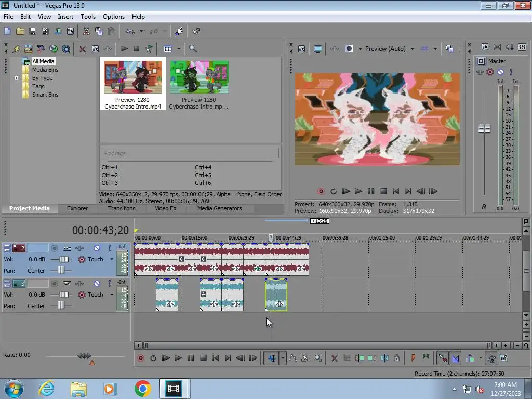The width and height of the screenshot is (532, 399).
Task: Click the What's This help cursor icon
Action: (x=196, y=31)
